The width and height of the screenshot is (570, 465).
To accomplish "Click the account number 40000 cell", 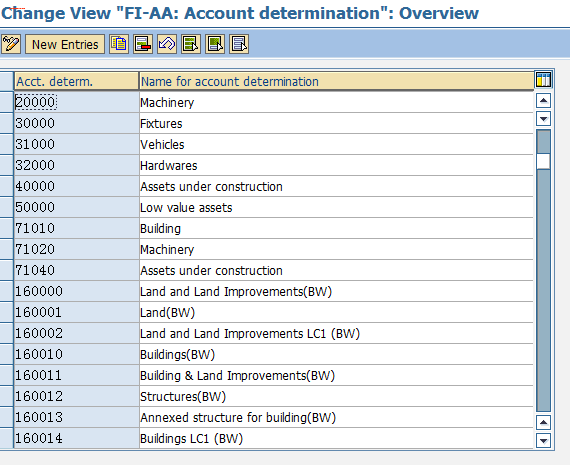I will [76, 187].
